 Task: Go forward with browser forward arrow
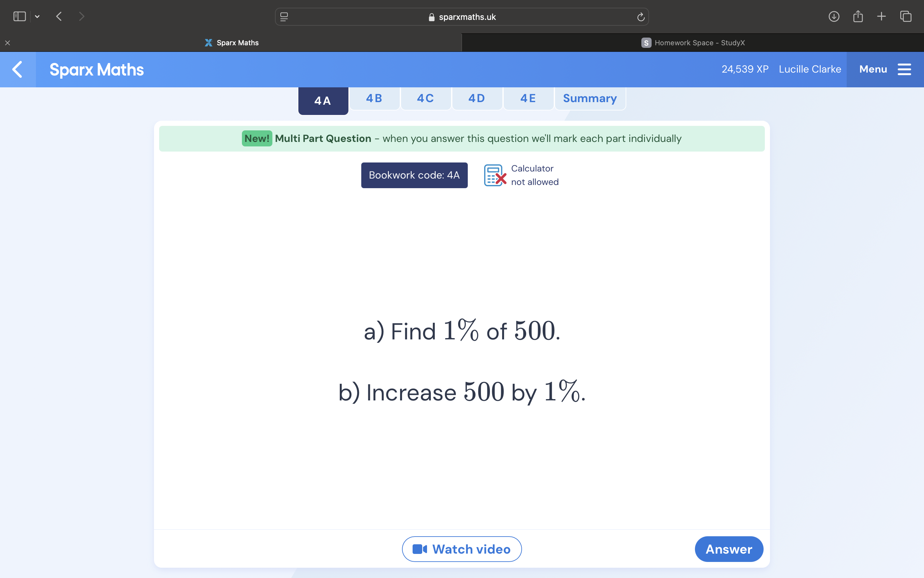click(x=81, y=16)
